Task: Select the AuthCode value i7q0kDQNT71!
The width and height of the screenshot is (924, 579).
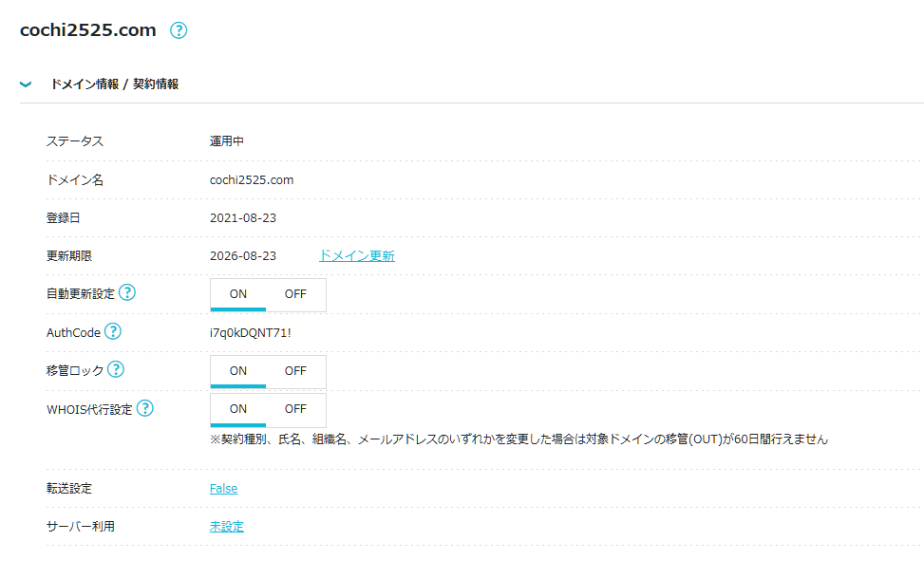Action: [x=251, y=333]
